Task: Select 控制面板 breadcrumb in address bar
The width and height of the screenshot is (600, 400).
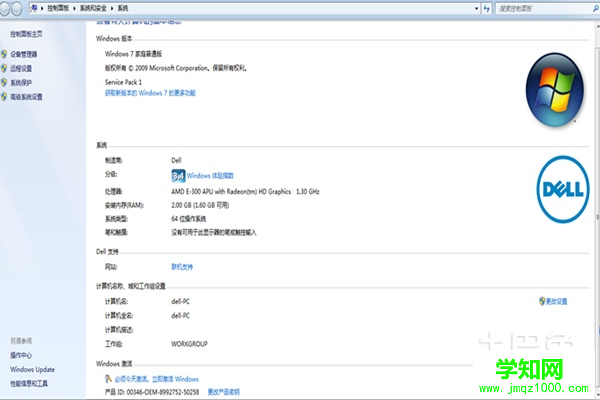Action: pyautogui.click(x=58, y=8)
